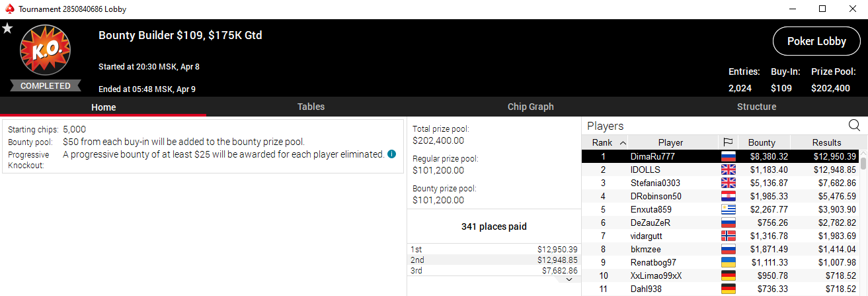This screenshot has height=296, width=868.
Task: Click the favorite star icon
Action: pos(7,28)
